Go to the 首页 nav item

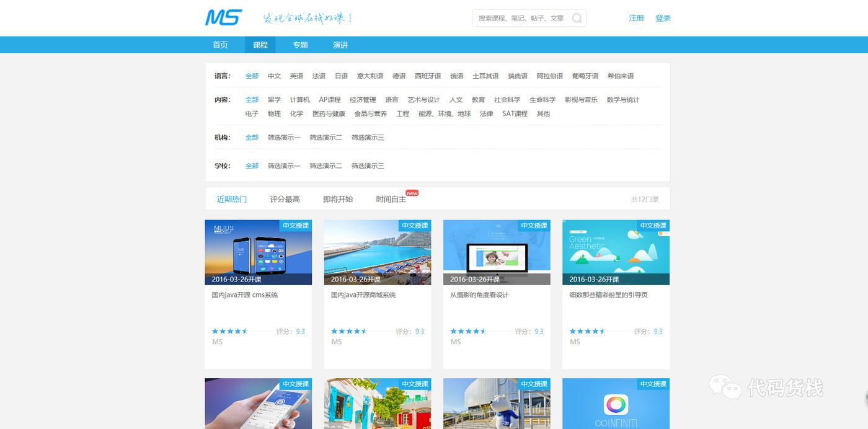click(x=220, y=45)
